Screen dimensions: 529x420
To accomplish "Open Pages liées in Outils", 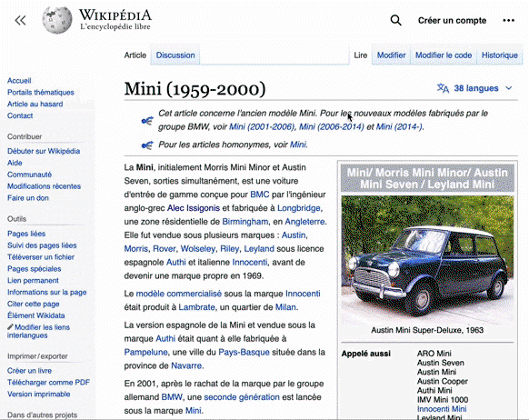I will coord(26,234).
